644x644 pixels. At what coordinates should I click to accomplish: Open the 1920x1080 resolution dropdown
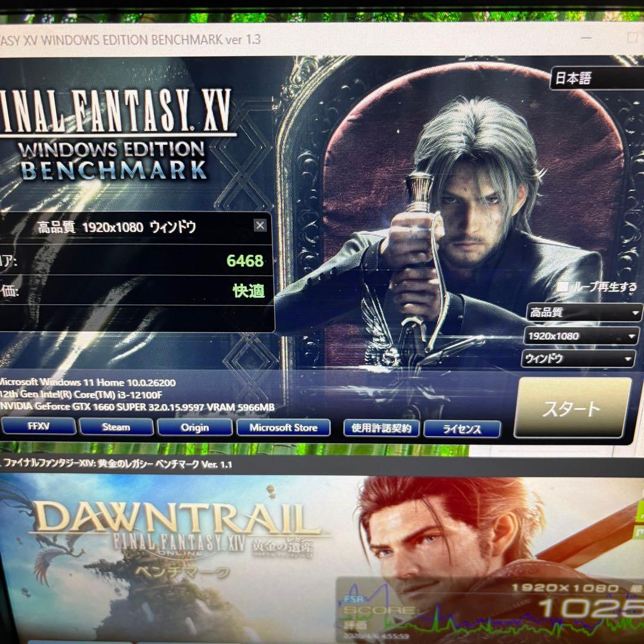[581, 336]
